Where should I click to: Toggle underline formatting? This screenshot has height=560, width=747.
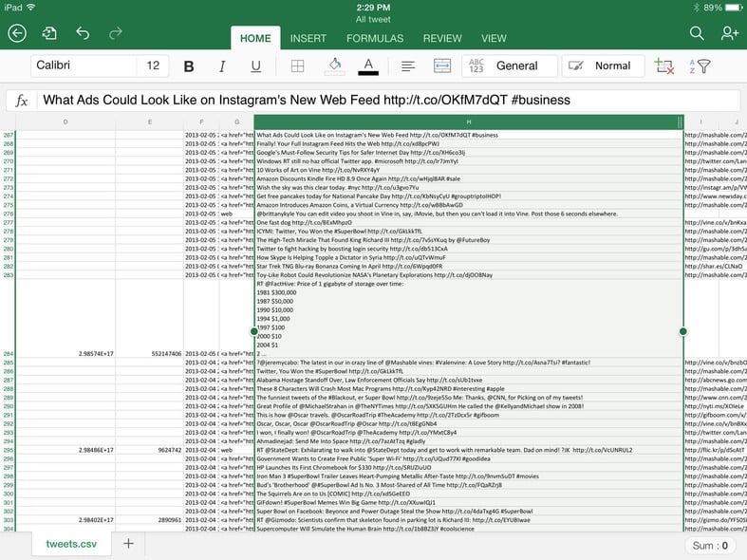click(256, 66)
